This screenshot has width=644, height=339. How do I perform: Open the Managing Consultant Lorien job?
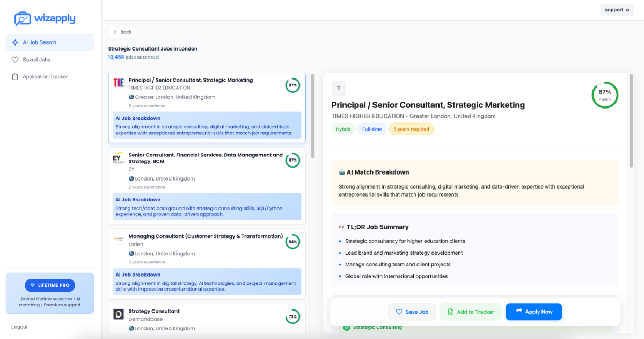coord(207,264)
